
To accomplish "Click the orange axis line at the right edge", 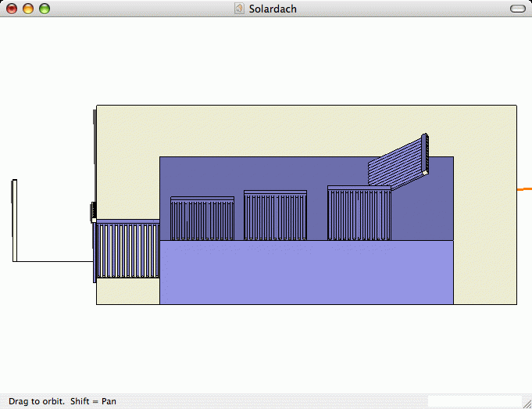I will point(525,189).
